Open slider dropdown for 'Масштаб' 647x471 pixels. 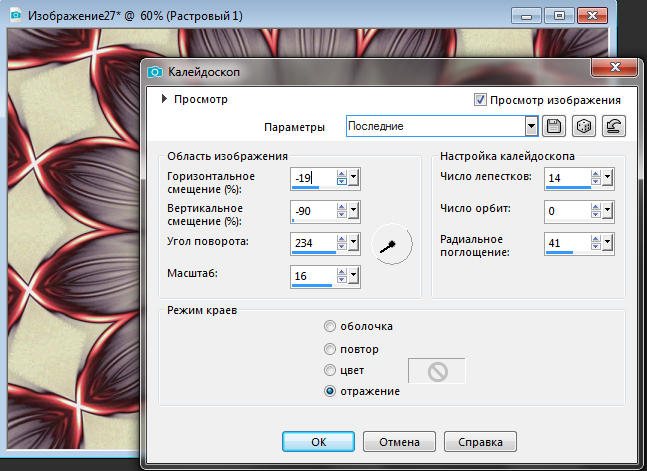pos(354,276)
